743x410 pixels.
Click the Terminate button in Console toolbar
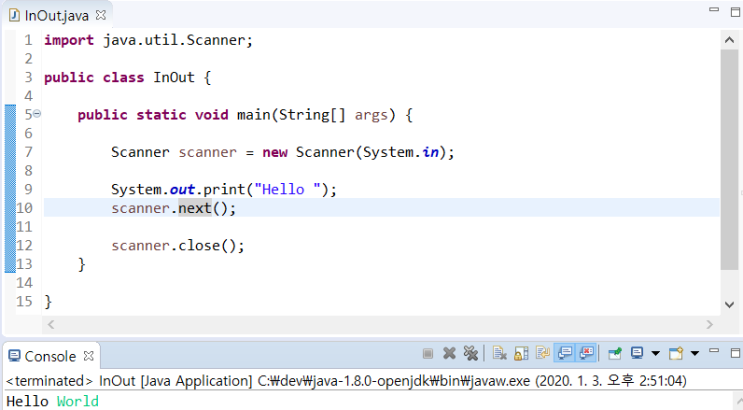[x=427, y=354]
